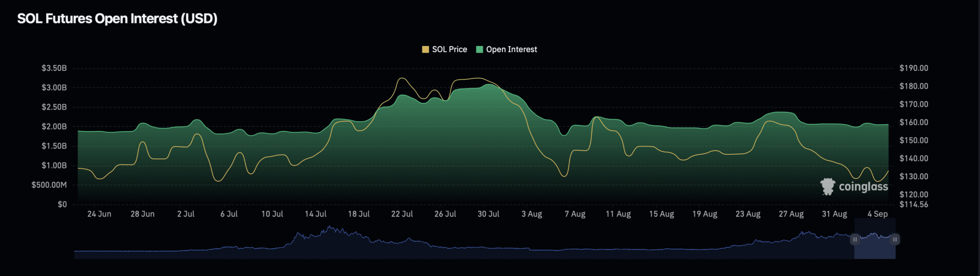This screenshot has width=980, height=276.
Task: Click the $120.00 right axis label
Action: click(x=913, y=194)
